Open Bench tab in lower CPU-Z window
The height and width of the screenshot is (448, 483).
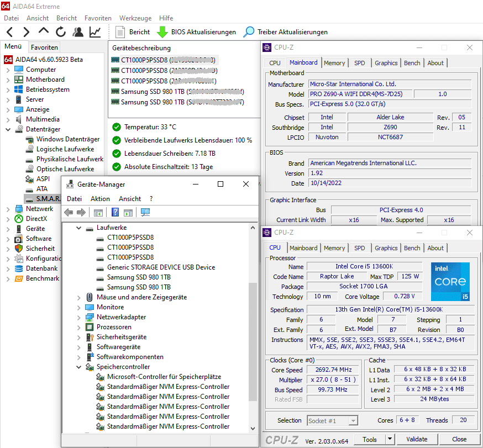(412, 248)
